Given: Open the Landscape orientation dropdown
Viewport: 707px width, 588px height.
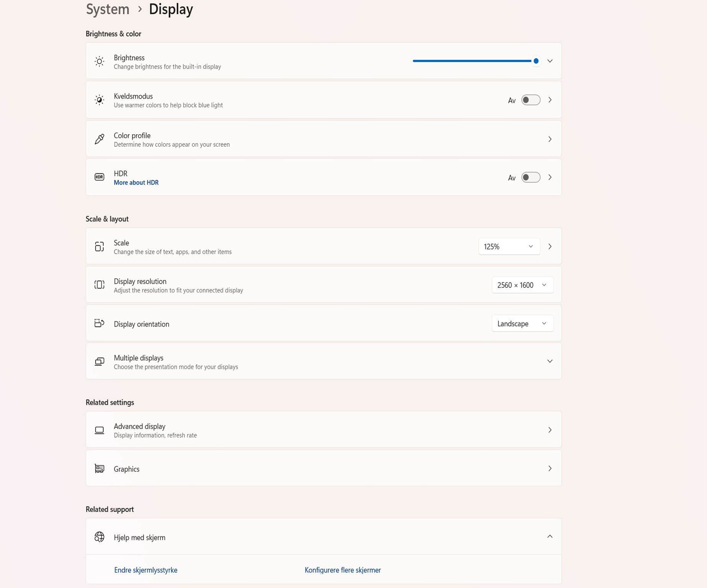Looking at the screenshot, I should (522, 324).
